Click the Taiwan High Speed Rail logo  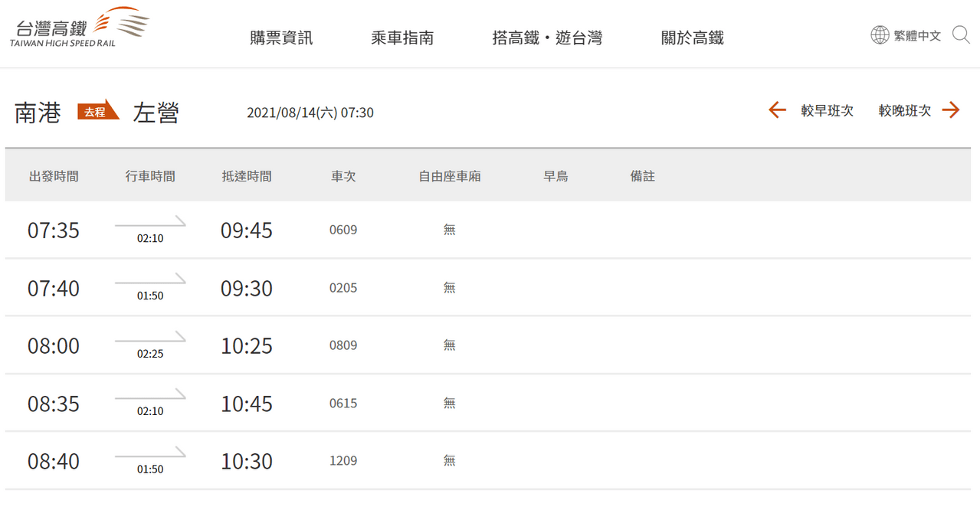(x=80, y=28)
